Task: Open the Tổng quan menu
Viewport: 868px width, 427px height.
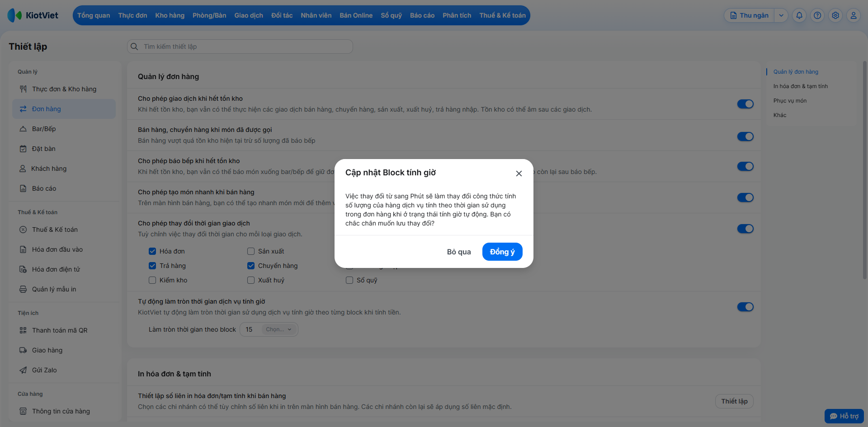Action: (x=94, y=15)
